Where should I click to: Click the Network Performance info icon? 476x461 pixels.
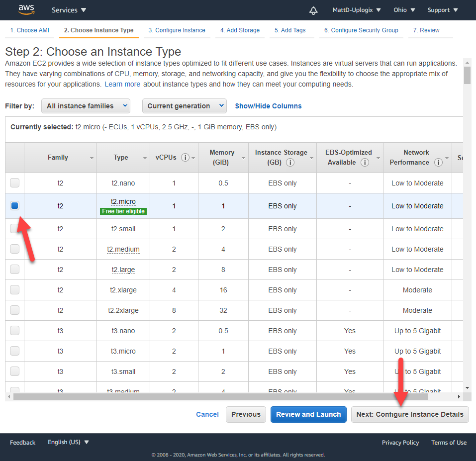click(x=438, y=162)
